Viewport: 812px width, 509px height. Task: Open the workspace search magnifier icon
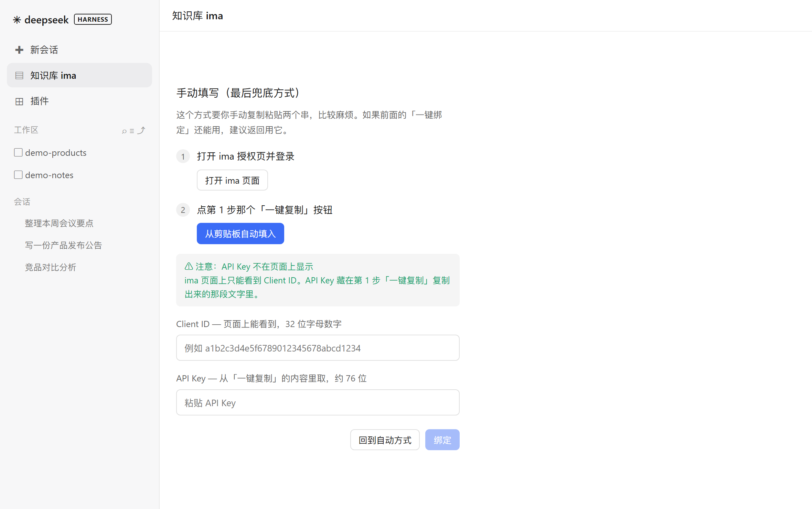click(124, 131)
